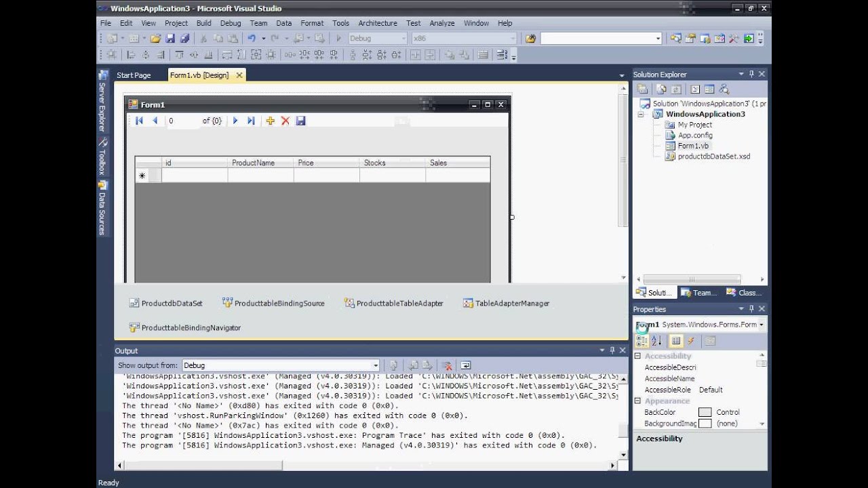Select ProducttableBindingNavigator component
Viewport: 868px width, 488px height.
pos(185,328)
